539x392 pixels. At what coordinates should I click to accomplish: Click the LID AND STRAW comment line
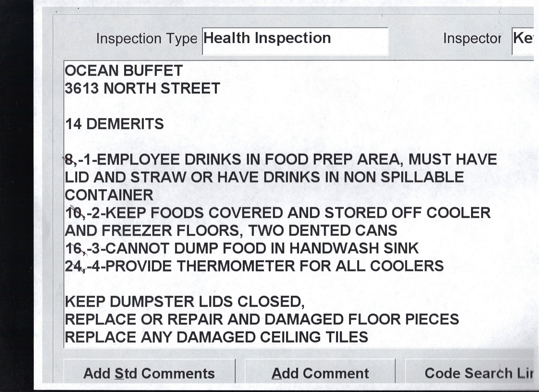pyautogui.click(x=264, y=177)
